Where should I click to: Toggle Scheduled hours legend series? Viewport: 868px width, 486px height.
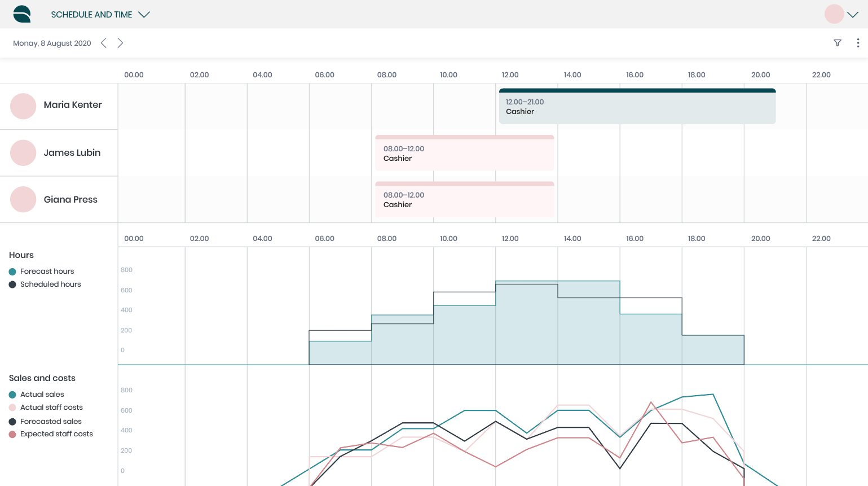pos(50,284)
